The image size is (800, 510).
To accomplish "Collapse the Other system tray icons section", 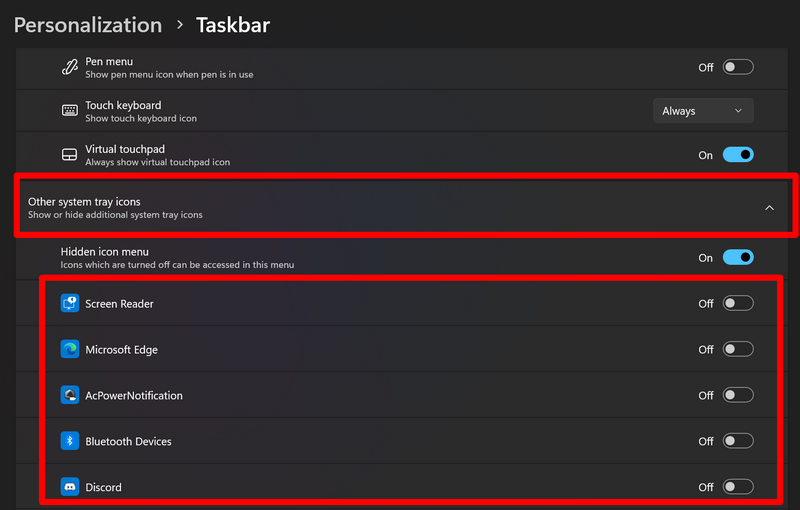I will [x=769, y=208].
